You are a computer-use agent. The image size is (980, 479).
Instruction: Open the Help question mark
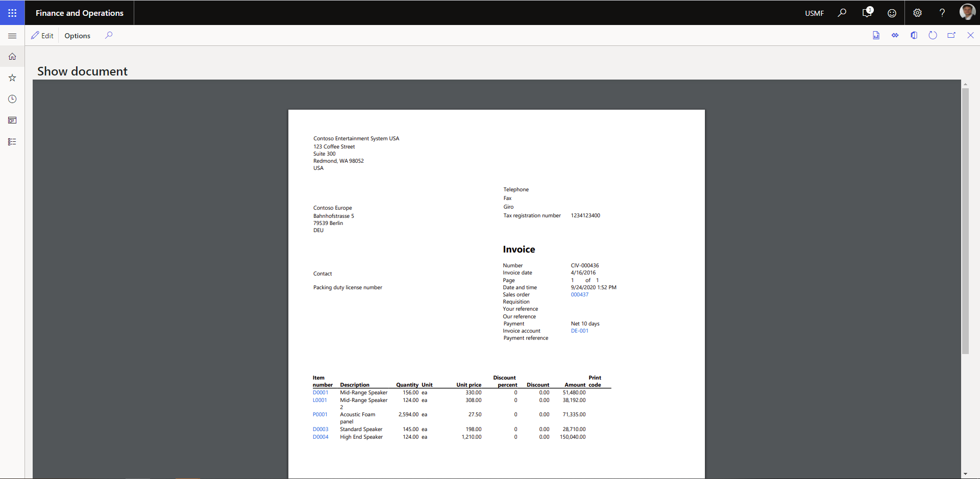point(942,13)
